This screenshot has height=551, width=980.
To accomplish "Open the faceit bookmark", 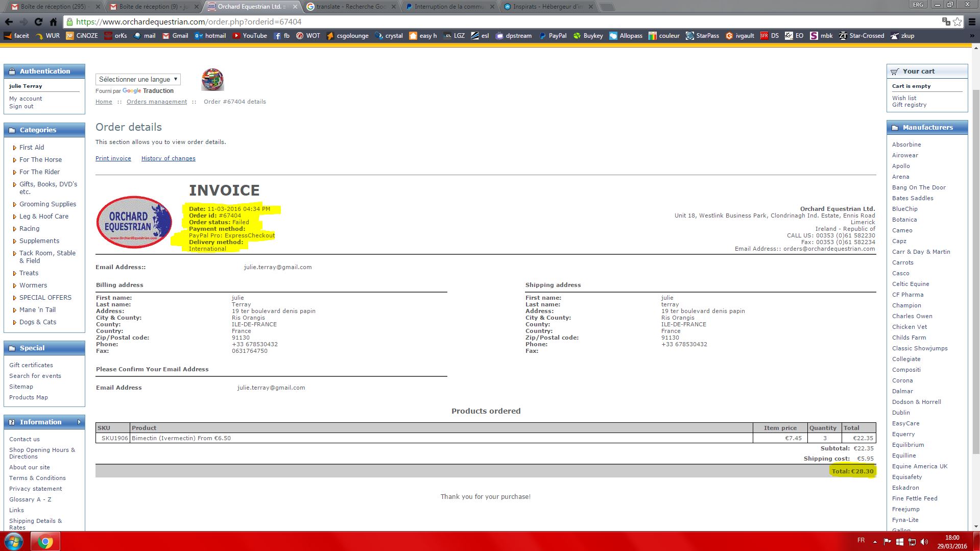I will 16,36.
